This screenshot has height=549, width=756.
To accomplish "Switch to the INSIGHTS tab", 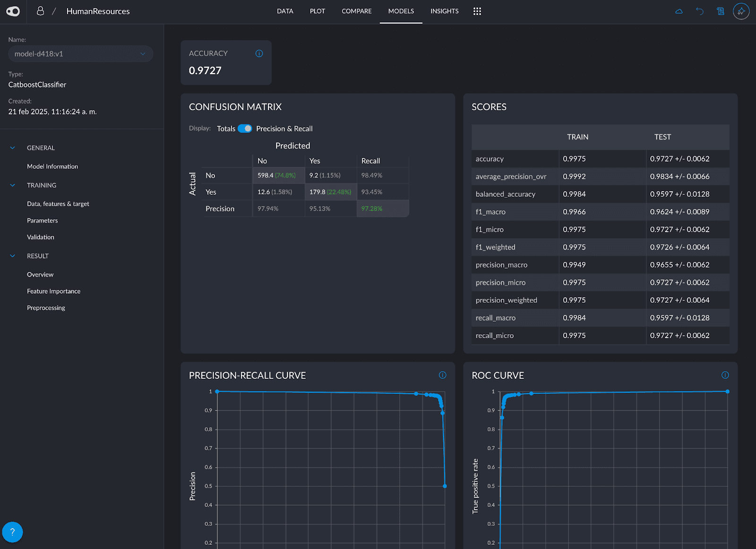I will coord(444,11).
